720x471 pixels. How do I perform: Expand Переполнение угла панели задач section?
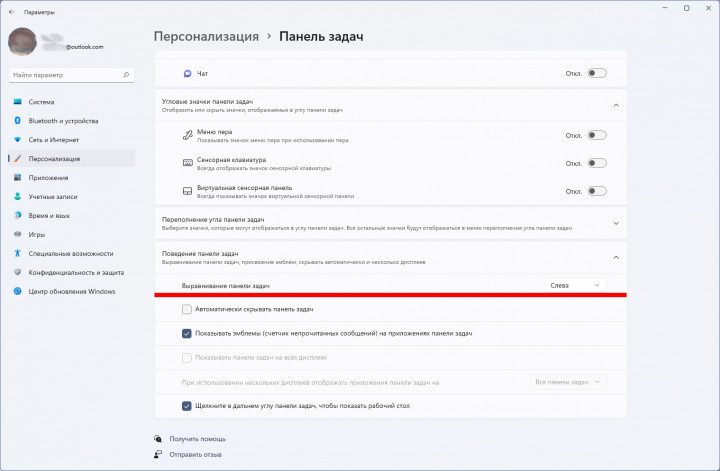click(x=616, y=224)
